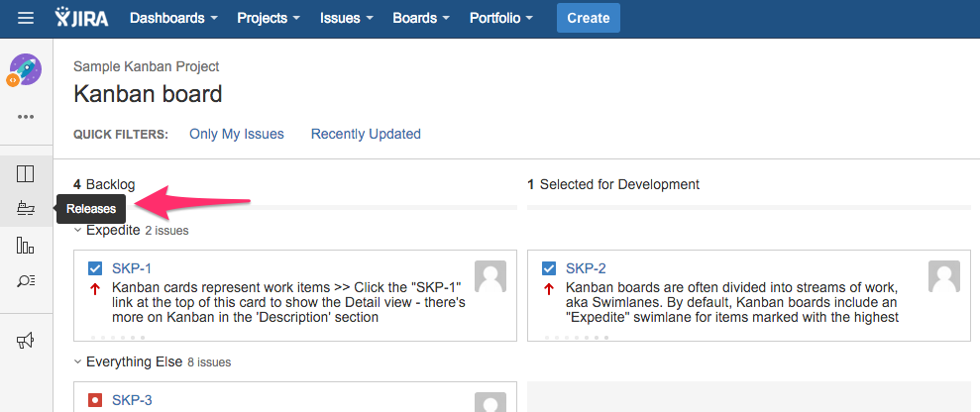Image resolution: width=980 pixels, height=412 pixels.
Task: Open the SKP-2 issue link
Action: pos(586,268)
